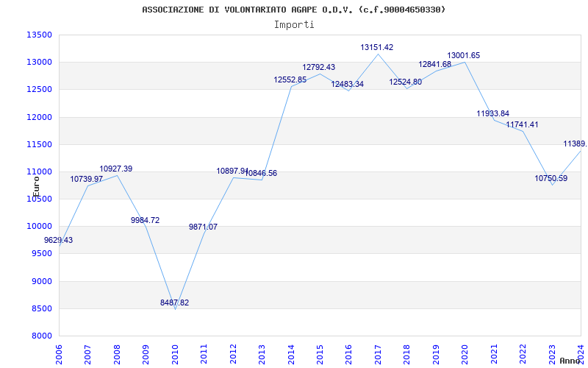
Task: Click the 11000 y-axis tick label
Action: coord(39,172)
